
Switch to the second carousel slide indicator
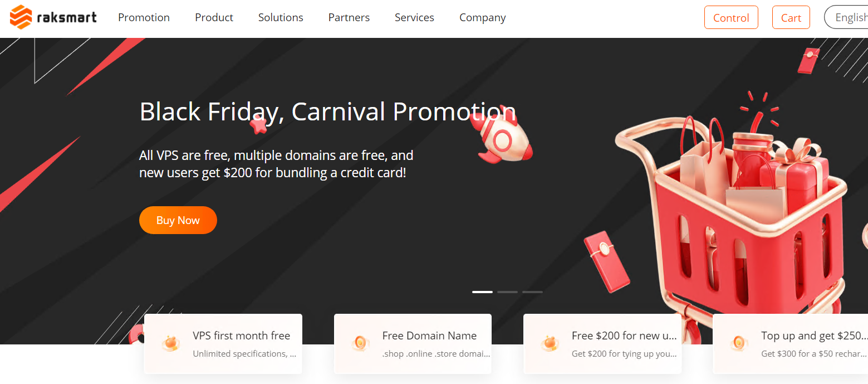click(507, 292)
